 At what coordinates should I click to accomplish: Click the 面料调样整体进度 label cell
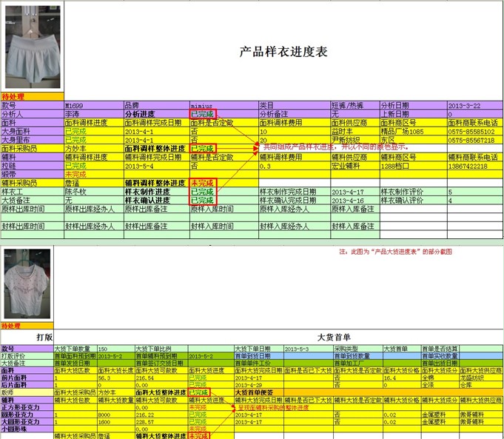tap(155, 149)
